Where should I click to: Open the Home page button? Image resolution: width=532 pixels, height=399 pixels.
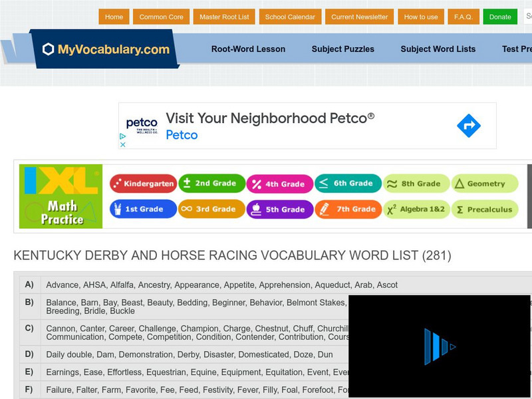[x=114, y=17]
